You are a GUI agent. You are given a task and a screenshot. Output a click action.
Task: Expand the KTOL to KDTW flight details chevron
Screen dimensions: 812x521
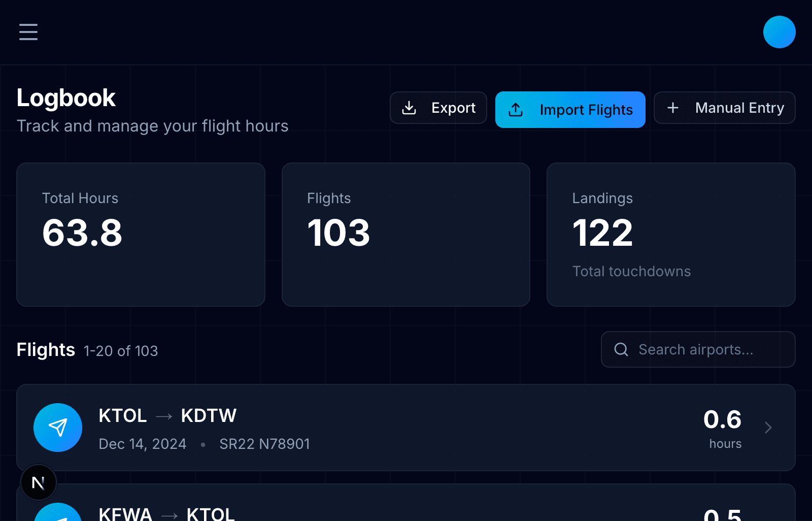coord(768,428)
